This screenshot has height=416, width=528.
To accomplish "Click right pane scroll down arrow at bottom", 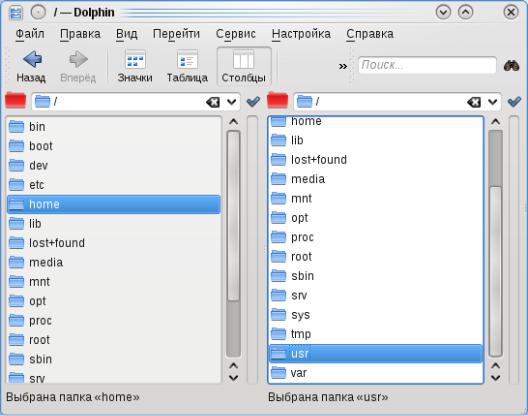I will pyautogui.click(x=495, y=378).
